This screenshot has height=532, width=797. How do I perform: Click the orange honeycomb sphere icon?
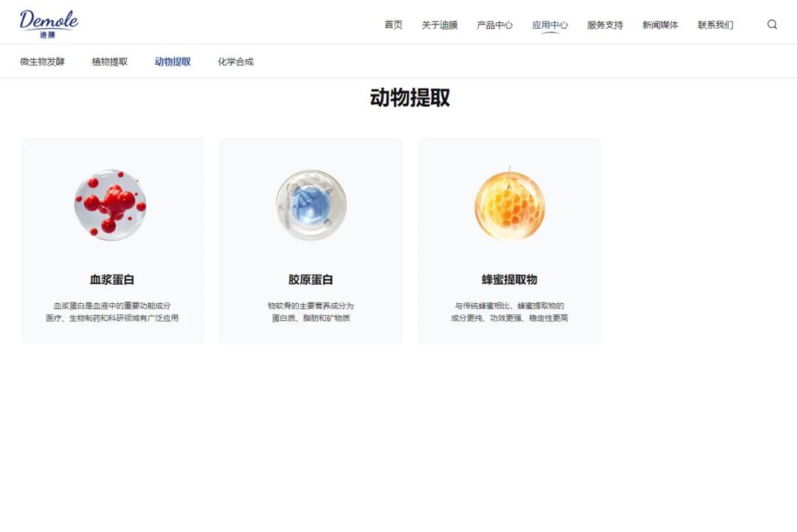pyautogui.click(x=509, y=205)
